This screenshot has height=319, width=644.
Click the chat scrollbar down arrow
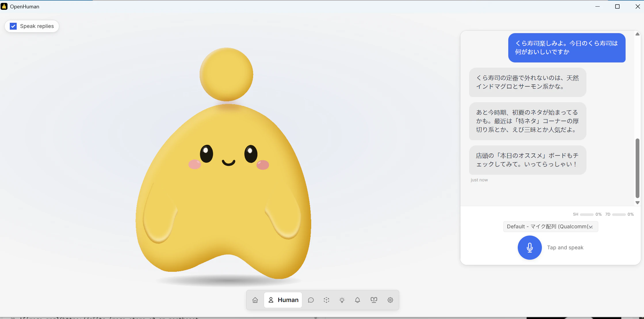coord(637,203)
